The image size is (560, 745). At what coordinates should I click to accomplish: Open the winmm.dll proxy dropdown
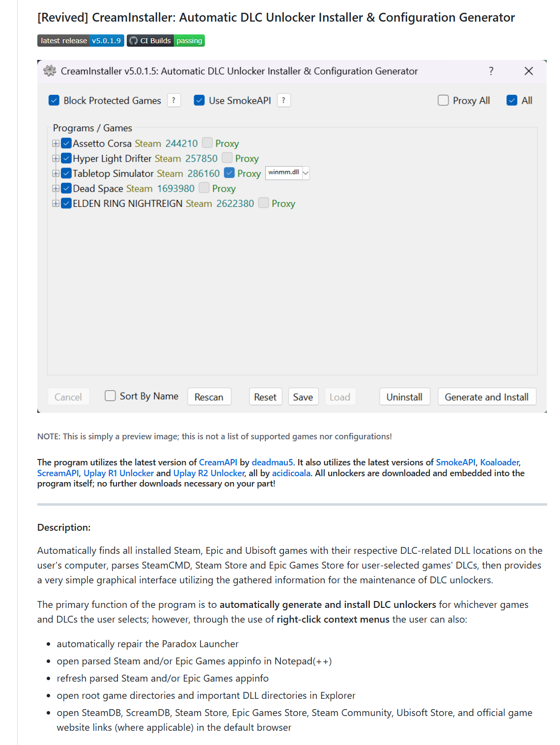point(306,173)
